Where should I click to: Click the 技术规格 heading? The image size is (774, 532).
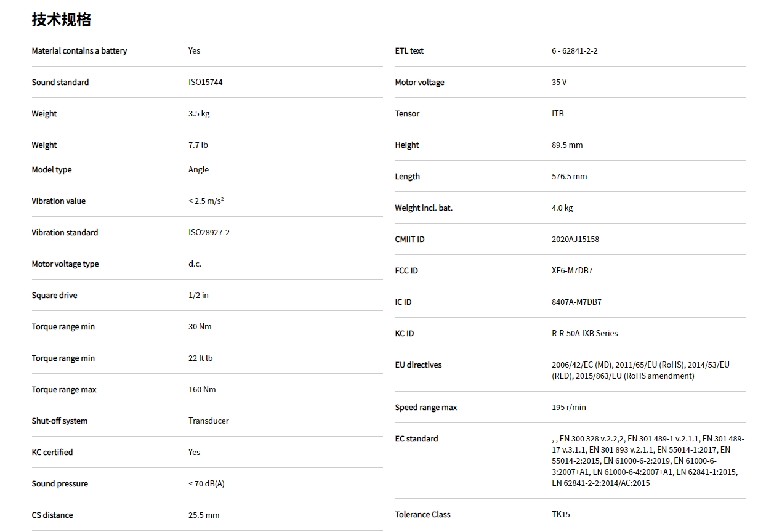click(62, 20)
